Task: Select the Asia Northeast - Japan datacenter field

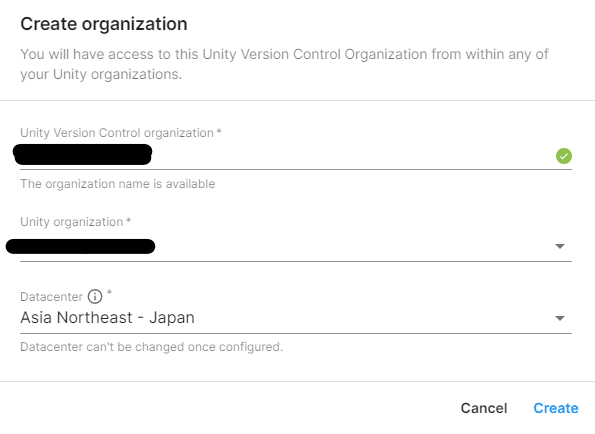Action: pos(296,318)
